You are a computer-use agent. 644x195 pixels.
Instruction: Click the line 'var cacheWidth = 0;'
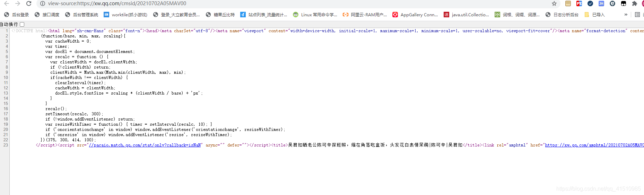pos(68,41)
